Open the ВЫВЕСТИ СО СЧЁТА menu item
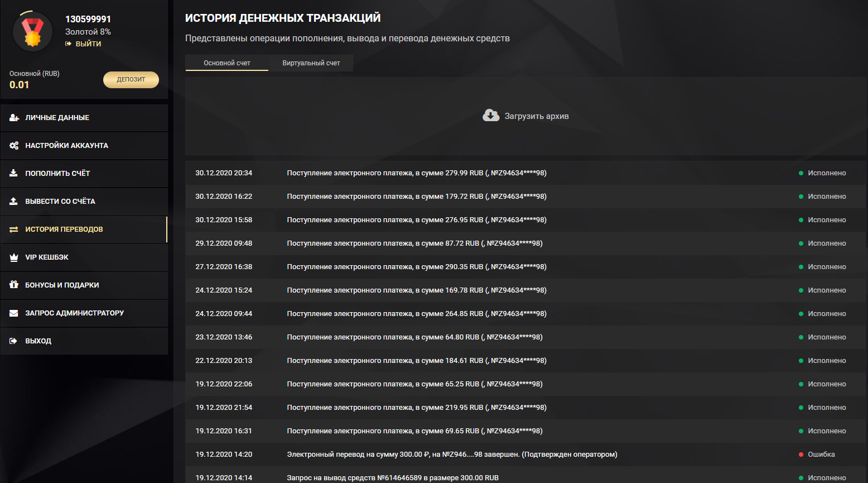The image size is (868, 483). point(60,202)
